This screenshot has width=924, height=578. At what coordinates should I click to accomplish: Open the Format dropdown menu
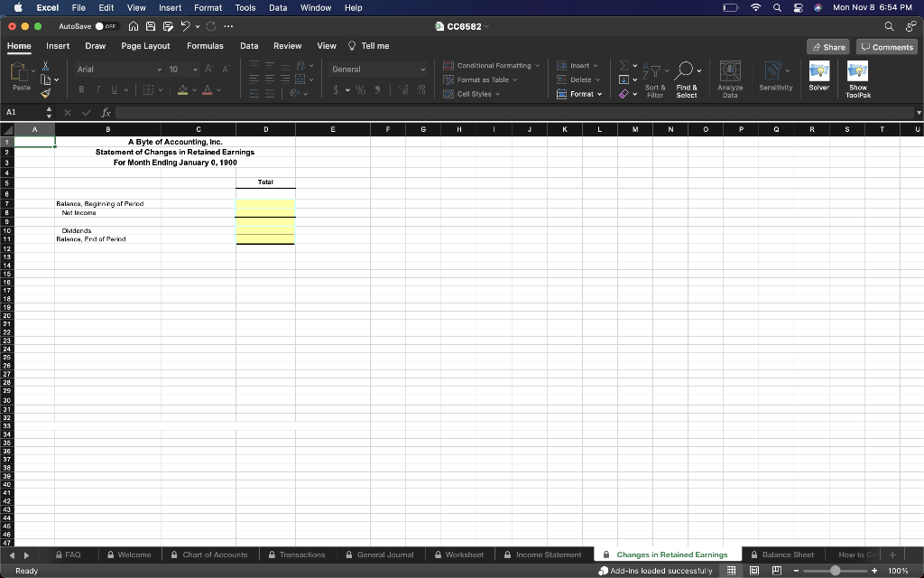pyautogui.click(x=580, y=94)
